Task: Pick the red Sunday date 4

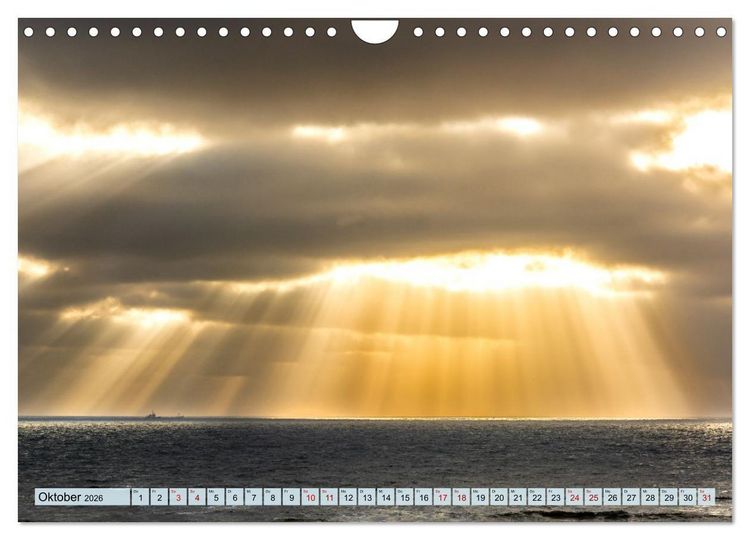Action: (197, 497)
